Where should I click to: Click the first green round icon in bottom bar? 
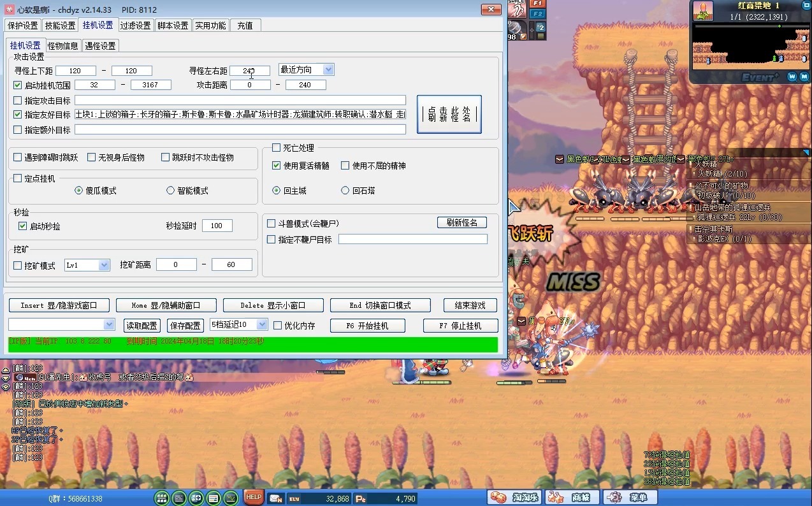(x=163, y=498)
